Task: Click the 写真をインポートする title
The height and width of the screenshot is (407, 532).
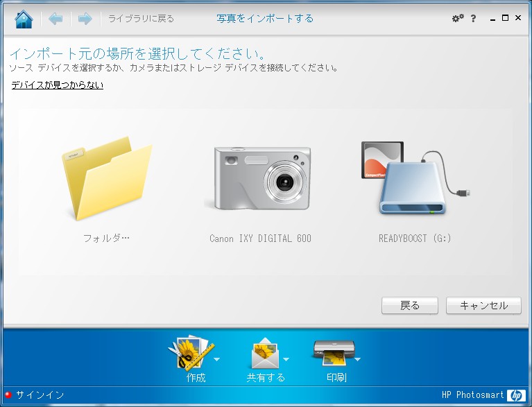Action: 265,18
